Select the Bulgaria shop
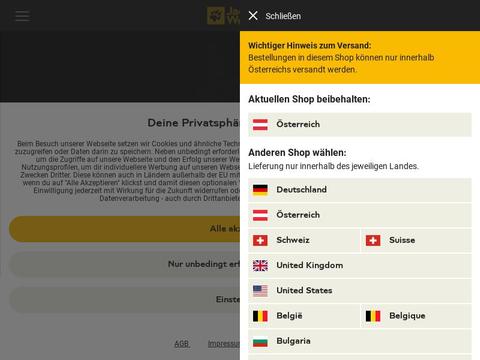Image resolution: width=480 pixels, height=360 pixels. pyautogui.click(x=360, y=341)
